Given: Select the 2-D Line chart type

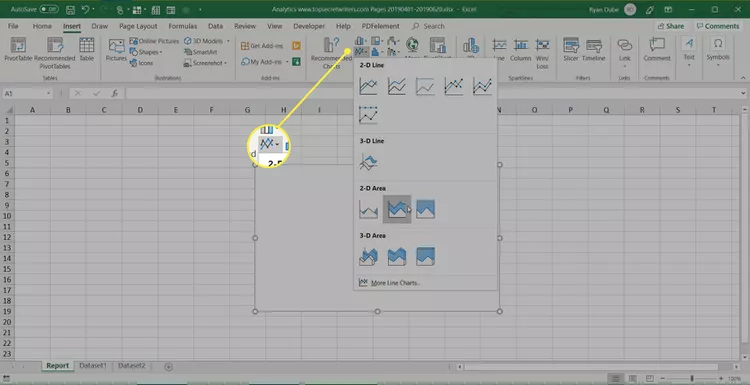Looking at the screenshot, I should [x=368, y=87].
